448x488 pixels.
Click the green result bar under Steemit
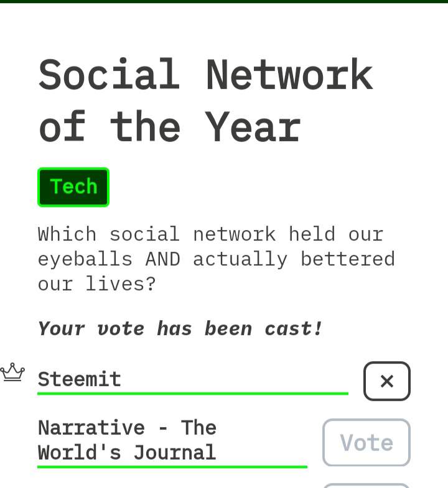click(x=193, y=394)
